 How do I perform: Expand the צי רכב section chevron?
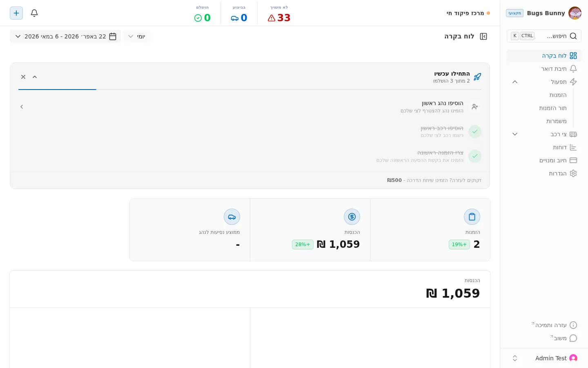pos(515,134)
